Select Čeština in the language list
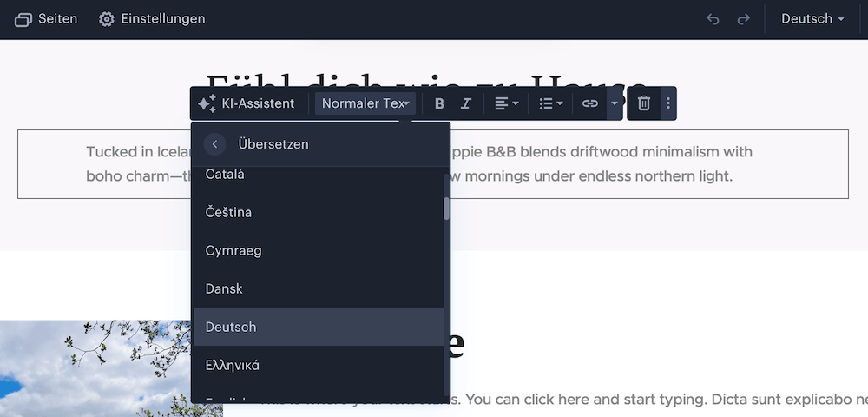This screenshot has height=417, width=868. 319,213
